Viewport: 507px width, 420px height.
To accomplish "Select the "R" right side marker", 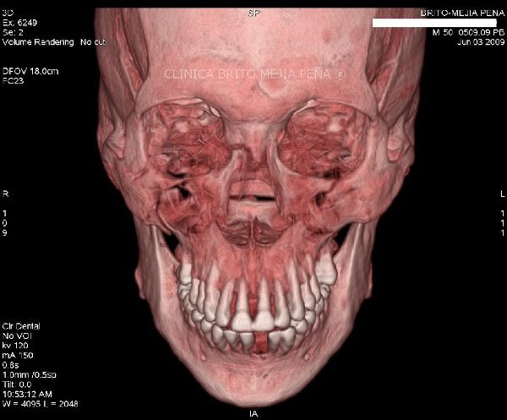I will coord(6,194).
